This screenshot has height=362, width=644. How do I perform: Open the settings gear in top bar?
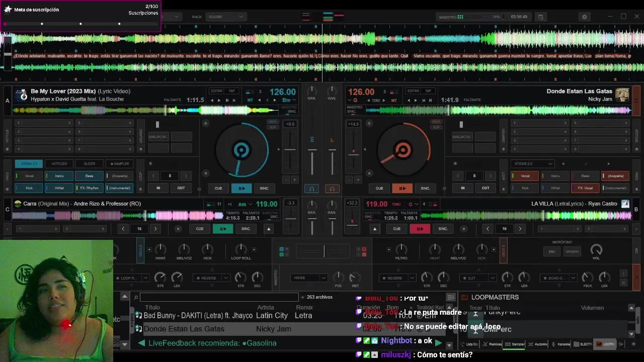coord(584,17)
